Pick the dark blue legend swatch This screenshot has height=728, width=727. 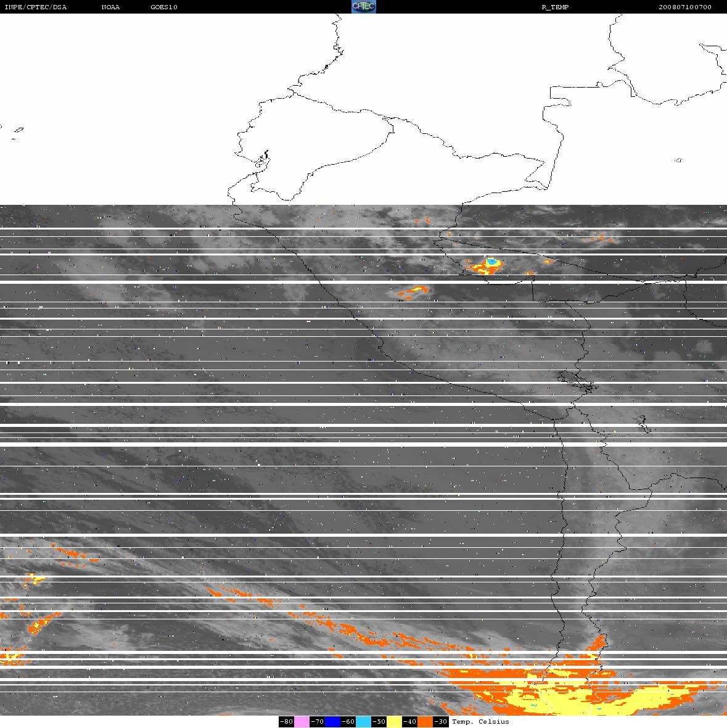[x=332, y=722]
